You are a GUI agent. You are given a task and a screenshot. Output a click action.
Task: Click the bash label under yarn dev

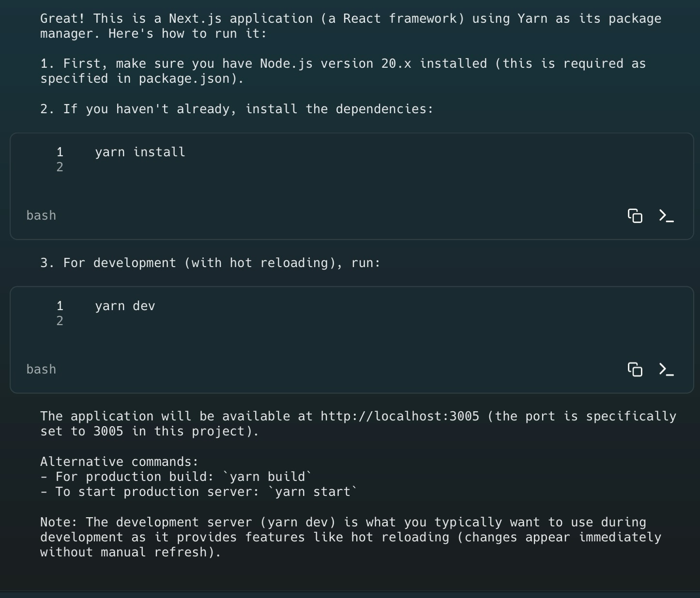[41, 370]
